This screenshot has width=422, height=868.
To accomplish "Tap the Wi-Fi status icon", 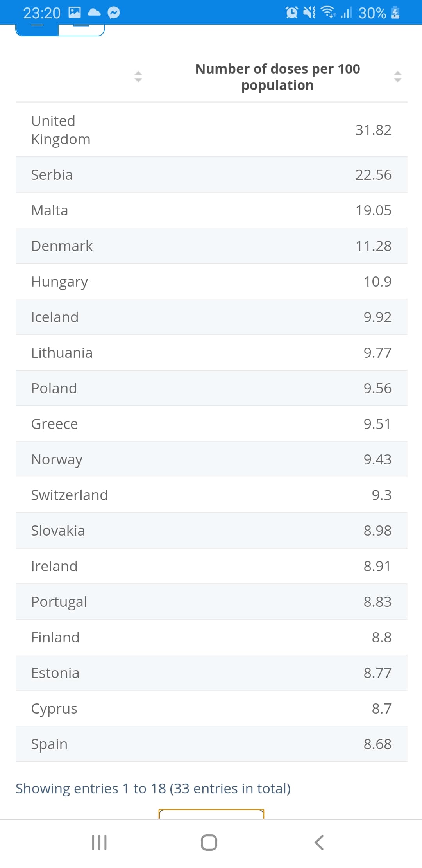I will (x=327, y=13).
